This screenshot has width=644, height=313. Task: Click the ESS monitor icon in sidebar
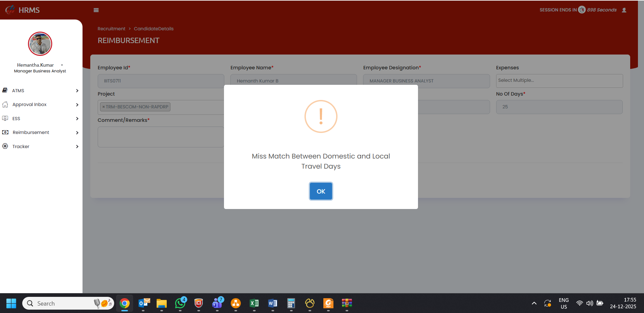(5, 118)
